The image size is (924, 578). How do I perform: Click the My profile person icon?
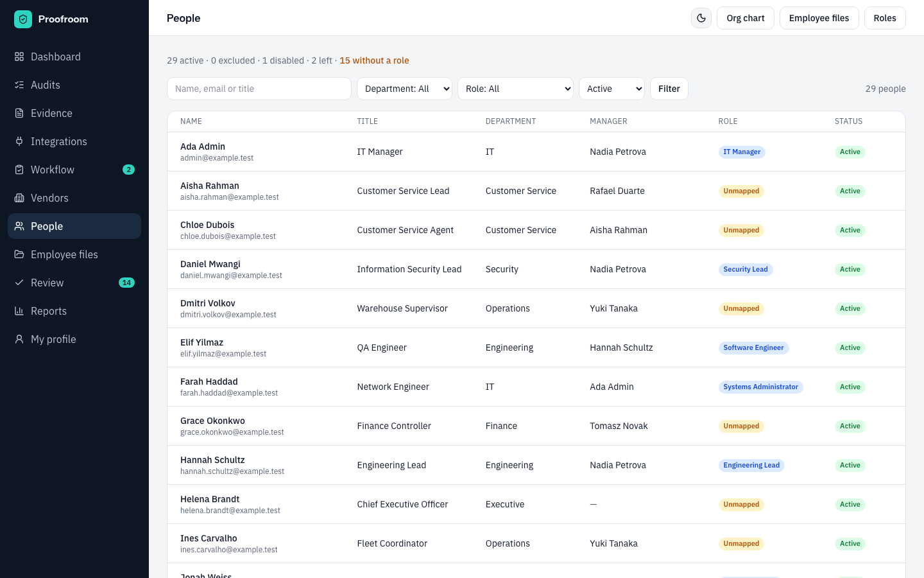(x=19, y=339)
